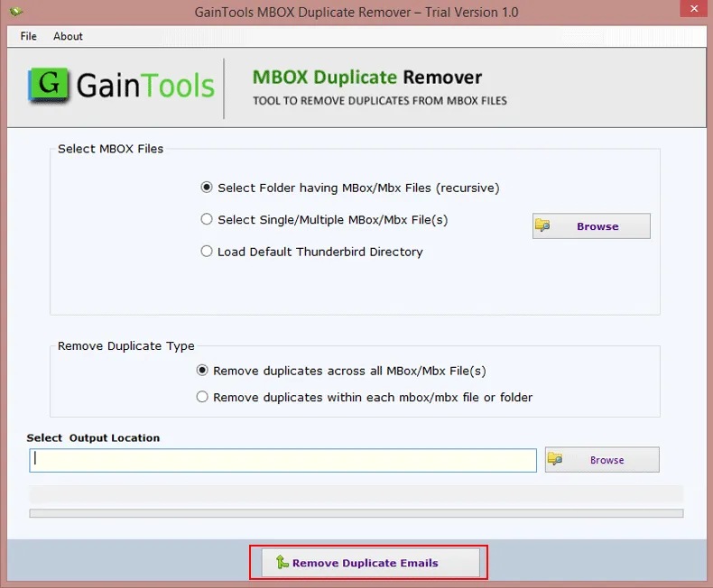713x588 pixels.
Task: Open the File menu
Action: (28, 36)
